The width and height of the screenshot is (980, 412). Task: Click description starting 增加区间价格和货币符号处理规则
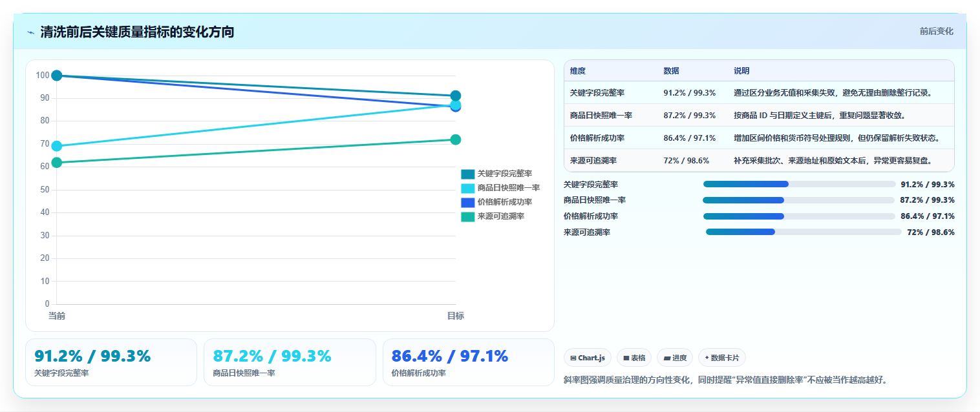click(x=836, y=138)
